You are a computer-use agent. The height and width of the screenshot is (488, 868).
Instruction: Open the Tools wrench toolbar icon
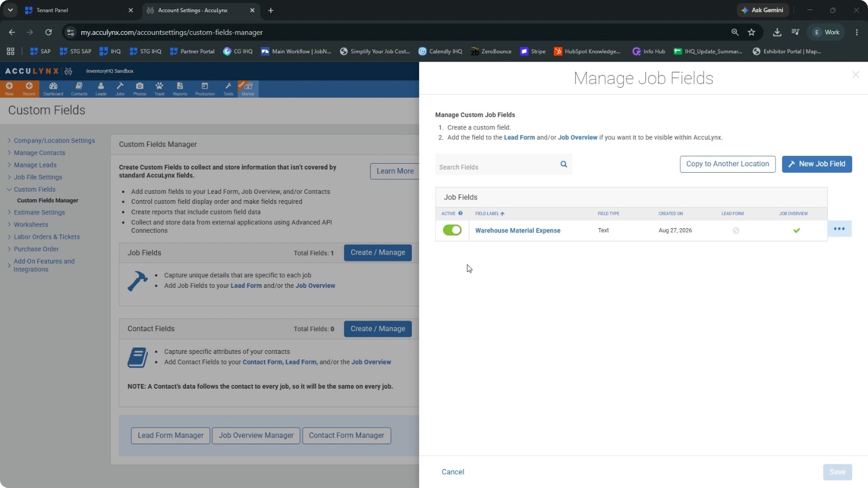[x=228, y=89]
